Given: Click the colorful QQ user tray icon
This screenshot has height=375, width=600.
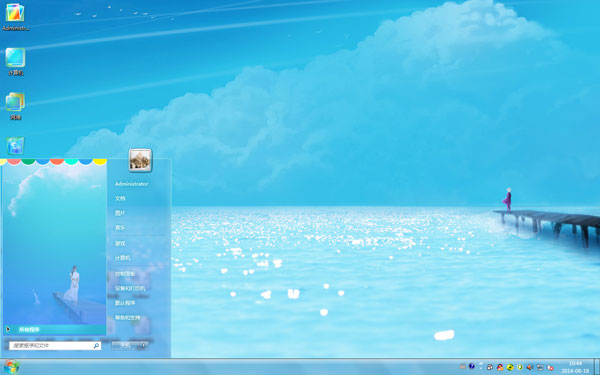Looking at the screenshot, I should click(x=500, y=367).
